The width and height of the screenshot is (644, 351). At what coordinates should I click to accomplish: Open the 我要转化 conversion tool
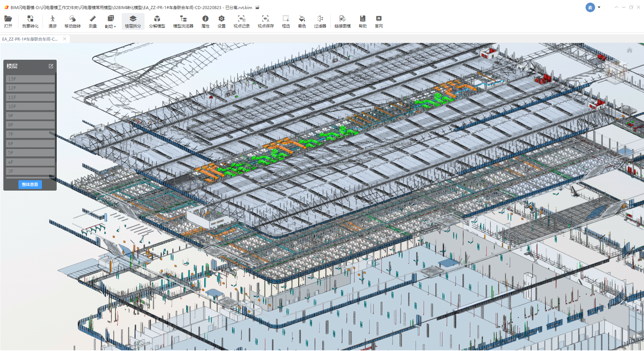pos(30,21)
